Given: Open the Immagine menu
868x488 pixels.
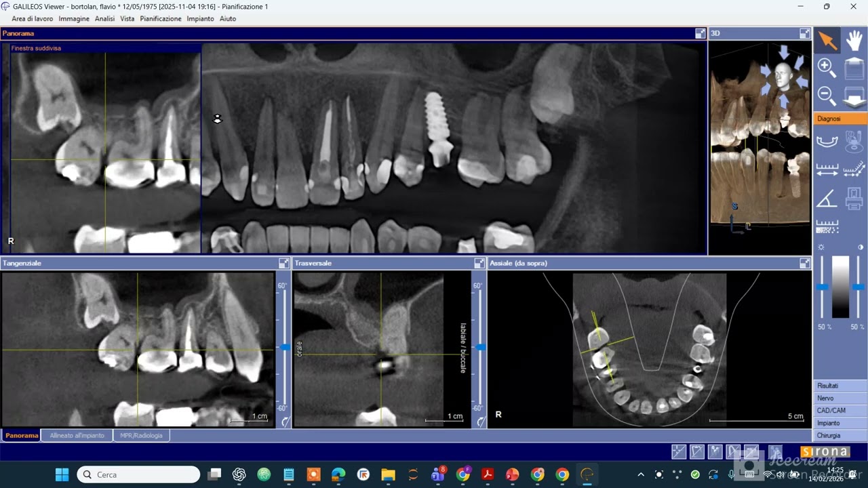Looking at the screenshot, I should tap(74, 19).
